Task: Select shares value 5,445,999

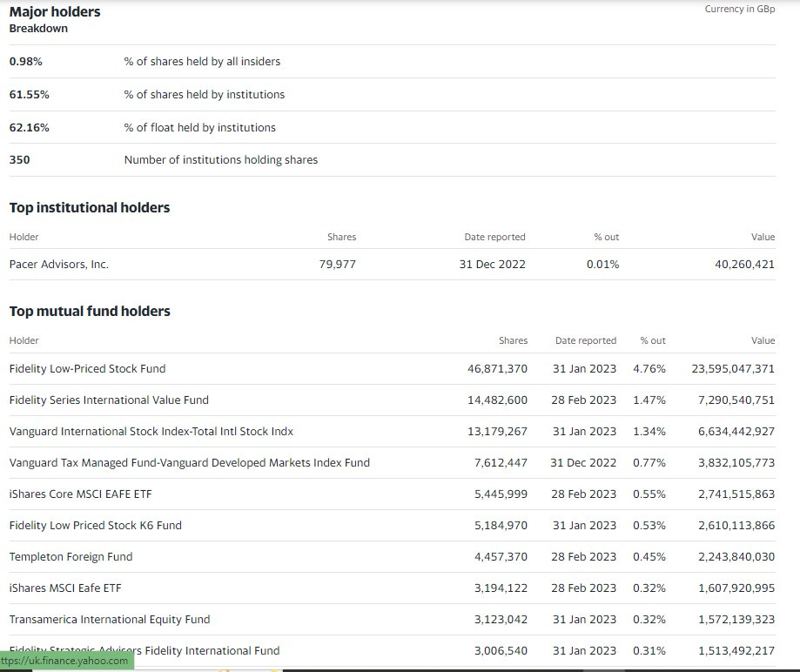Action: point(501,494)
